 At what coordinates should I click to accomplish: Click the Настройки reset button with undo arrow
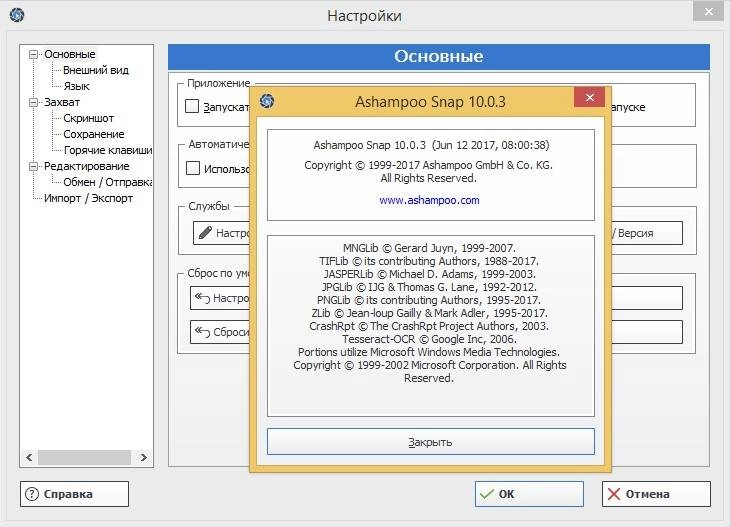[x=220, y=298]
